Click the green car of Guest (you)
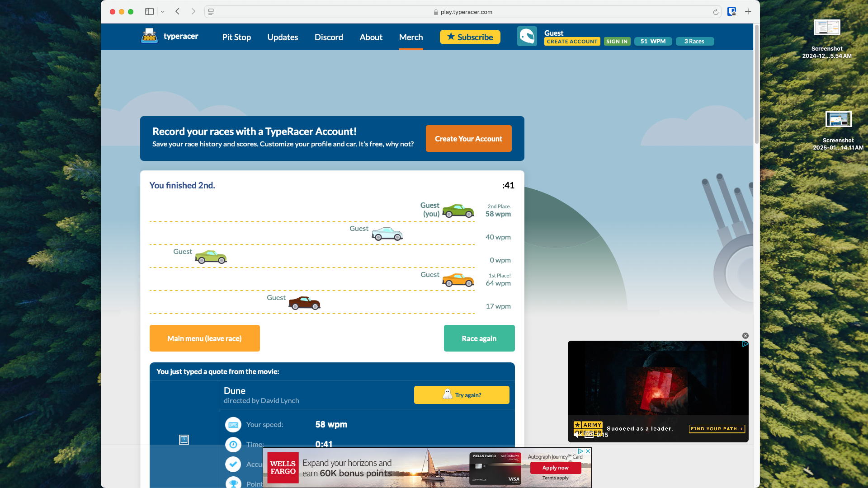Image resolution: width=868 pixels, height=488 pixels. 458,211
